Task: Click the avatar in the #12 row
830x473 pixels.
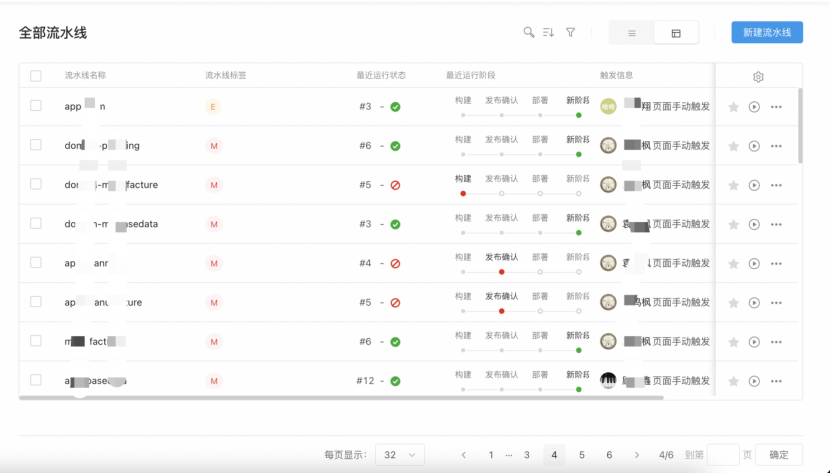Action: coord(608,380)
